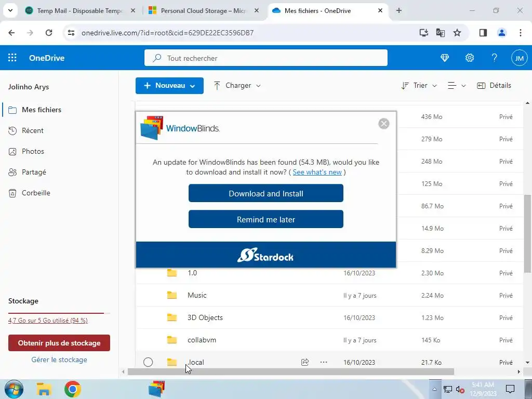Close the WindowBlinds update popup
Viewport: 532px width, 399px height.
pyautogui.click(x=384, y=124)
